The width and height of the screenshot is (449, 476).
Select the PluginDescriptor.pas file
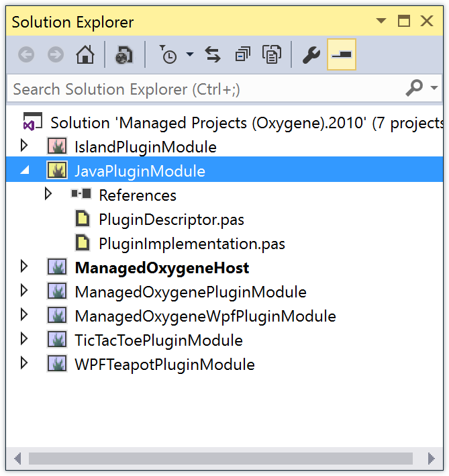(171, 220)
